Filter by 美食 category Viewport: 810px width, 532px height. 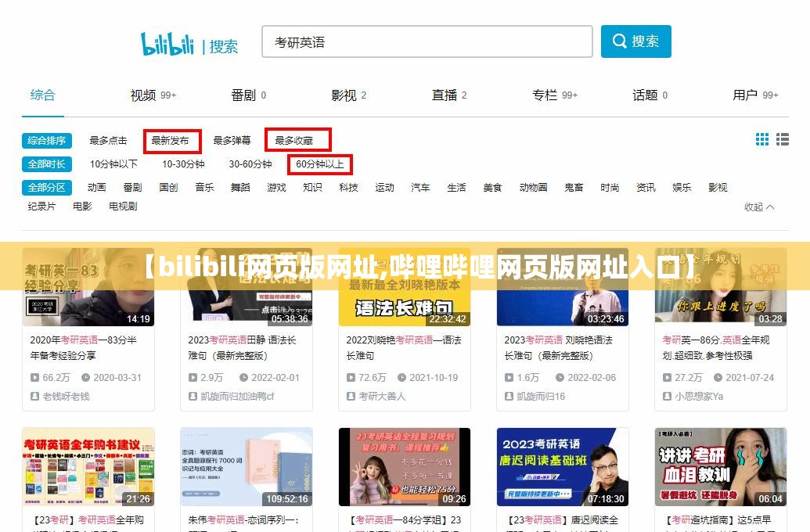(492, 188)
